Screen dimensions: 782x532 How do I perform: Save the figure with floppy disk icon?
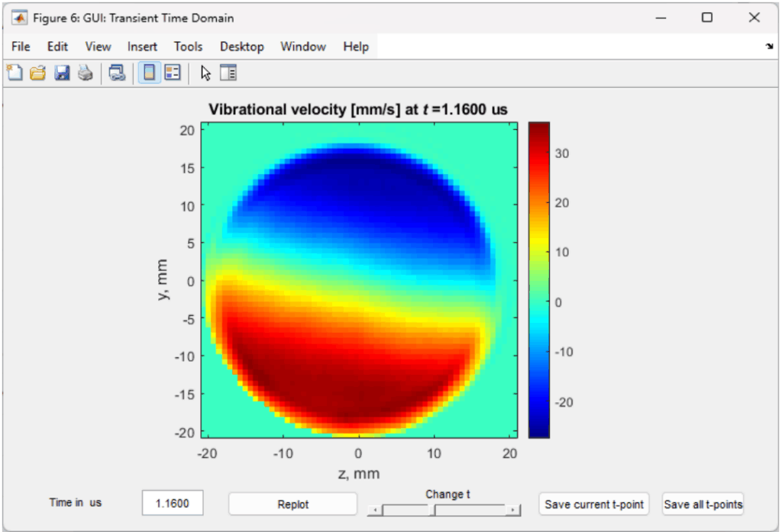pos(62,73)
